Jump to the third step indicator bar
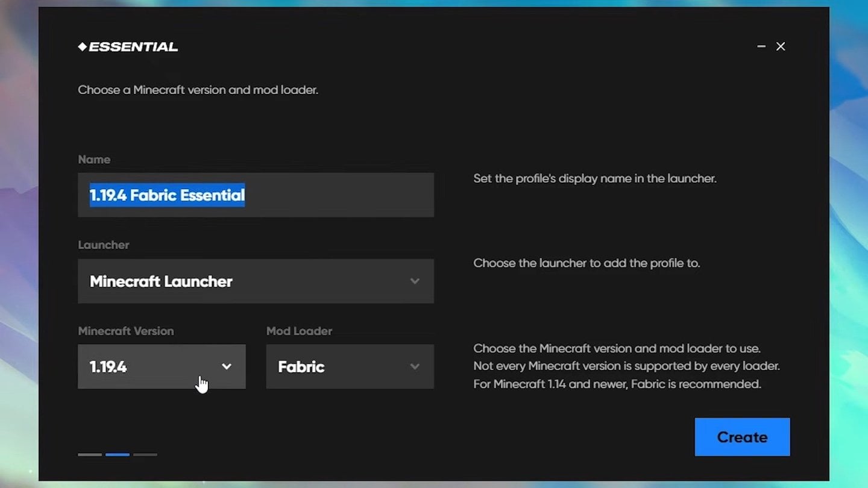This screenshot has width=868, height=488. click(x=145, y=454)
